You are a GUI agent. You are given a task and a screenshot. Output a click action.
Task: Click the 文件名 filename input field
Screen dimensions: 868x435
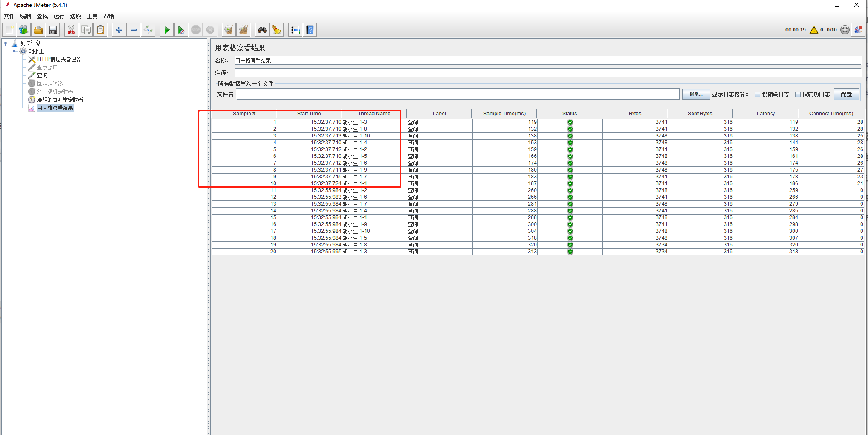458,94
